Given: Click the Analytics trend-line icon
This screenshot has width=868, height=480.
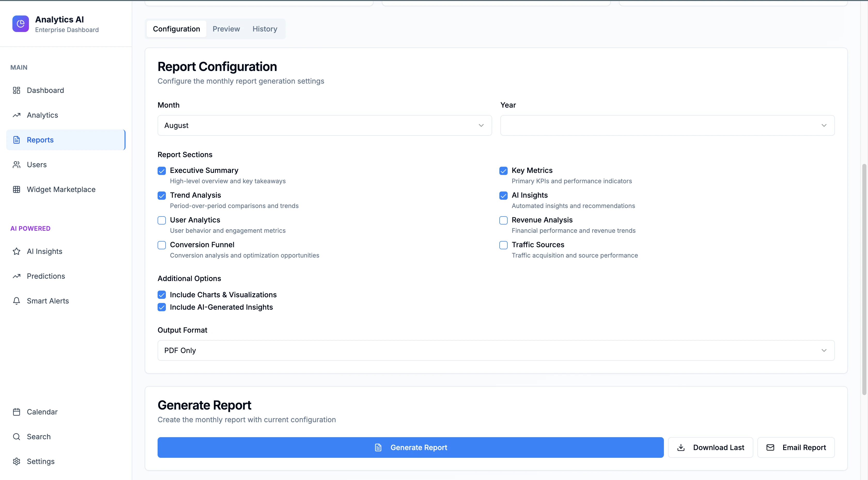Looking at the screenshot, I should (x=17, y=115).
